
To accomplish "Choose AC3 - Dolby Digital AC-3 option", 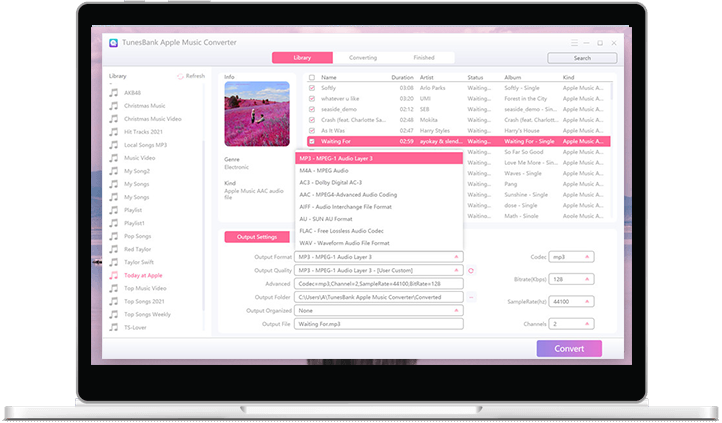I will (x=379, y=183).
